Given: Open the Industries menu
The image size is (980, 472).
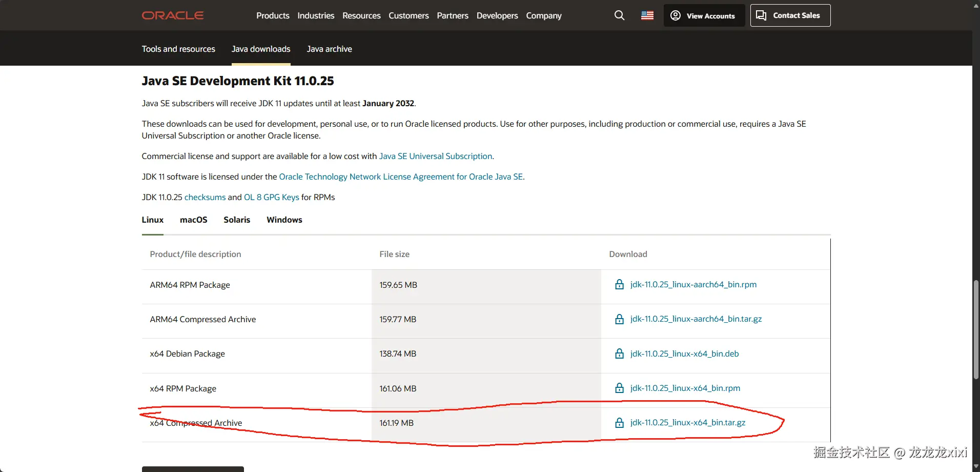Looking at the screenshot, I should click(316, 15).
